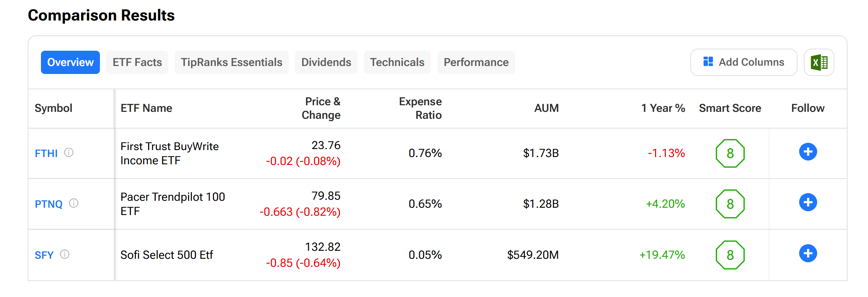
Task: Follow SFY with the plus icon
Action: [x=808, y=254]
